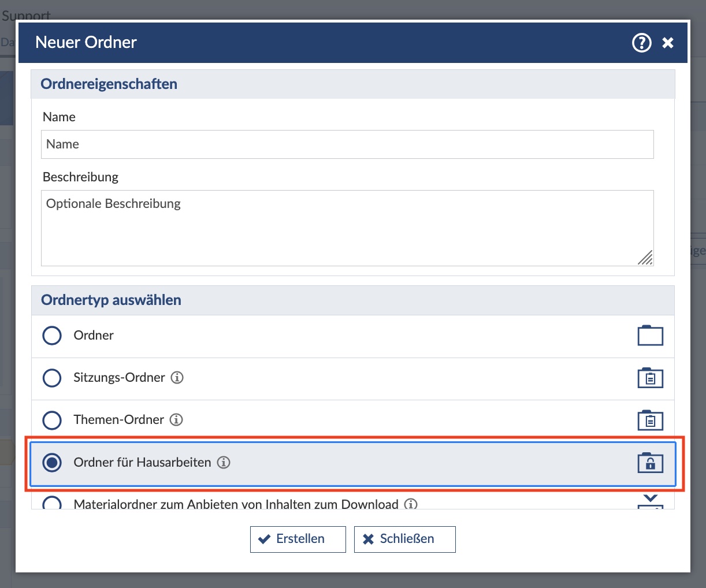Click the Materialordner download folder icon

point(650,501)
